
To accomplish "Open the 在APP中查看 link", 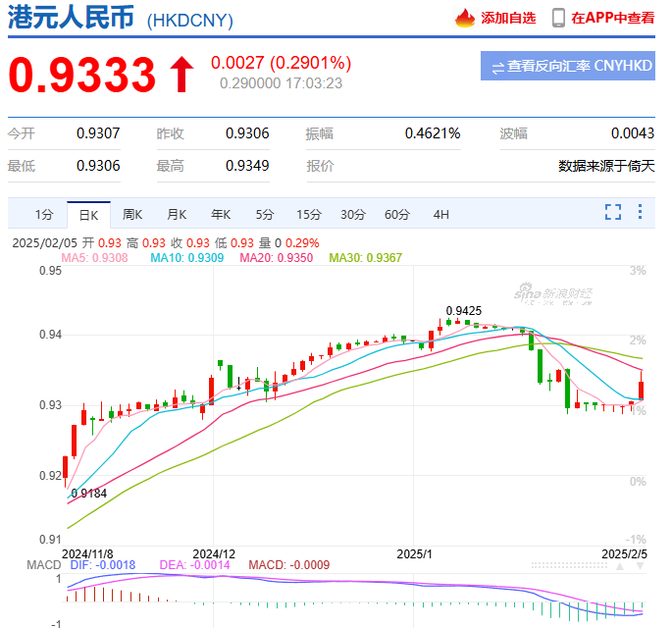I will [612, 18].
